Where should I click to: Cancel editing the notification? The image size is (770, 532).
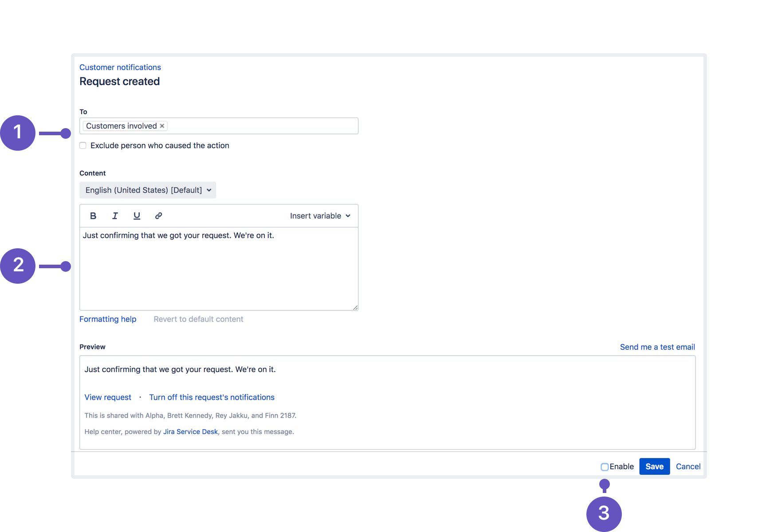point(688,466)
